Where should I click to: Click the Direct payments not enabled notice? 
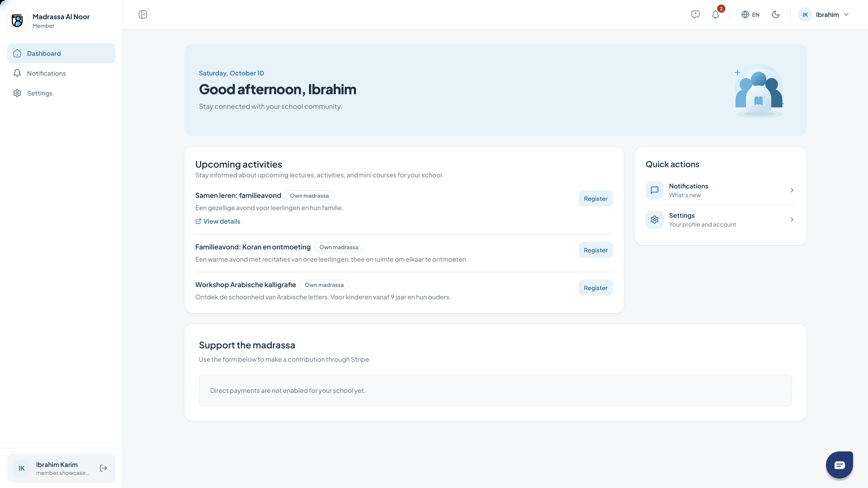(495, 390)
